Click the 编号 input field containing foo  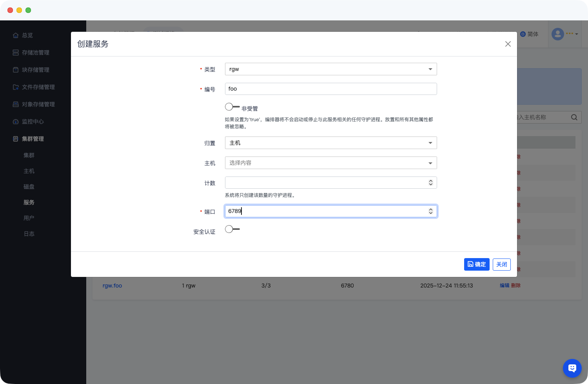330,89
